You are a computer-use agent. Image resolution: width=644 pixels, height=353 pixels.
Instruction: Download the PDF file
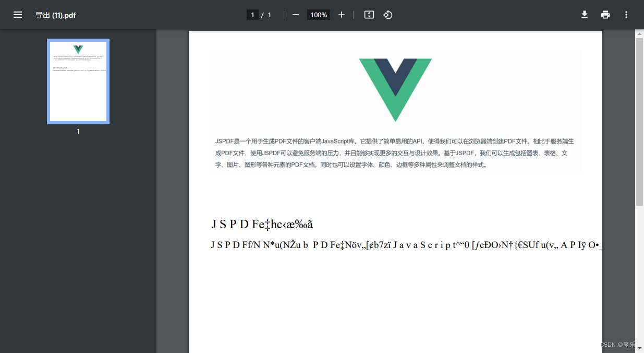pyautogui.click(x=585, y=15)
